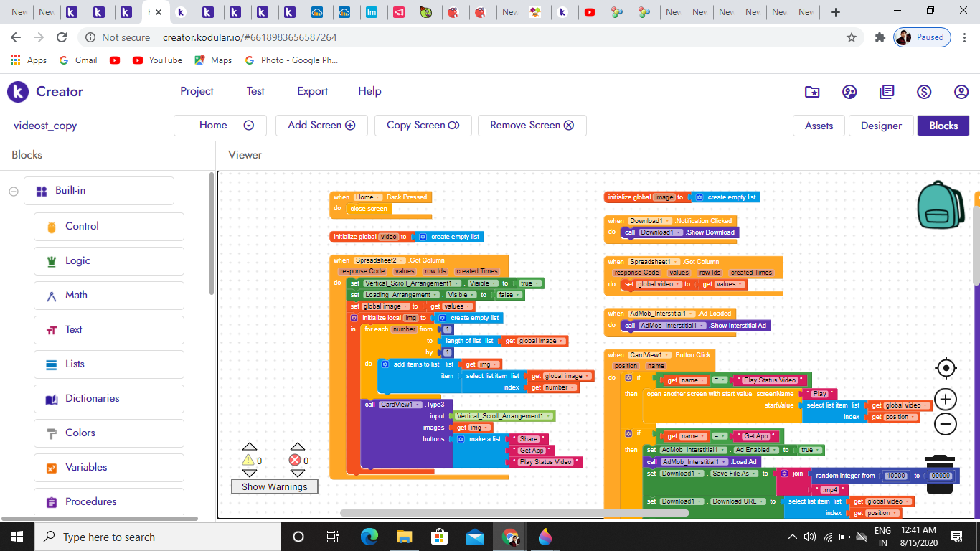
Task: Open the account profile icon
Action: click(x=961, y=92)
